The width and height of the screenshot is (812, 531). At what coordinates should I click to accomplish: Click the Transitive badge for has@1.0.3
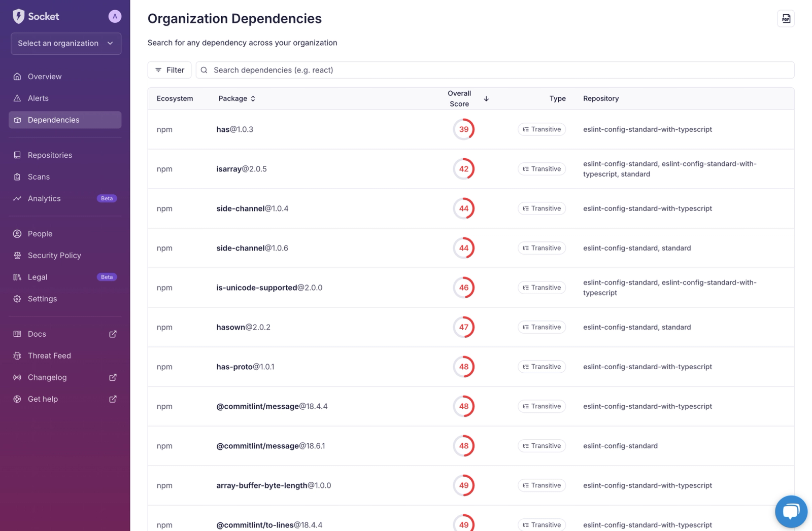click(542, 129)
